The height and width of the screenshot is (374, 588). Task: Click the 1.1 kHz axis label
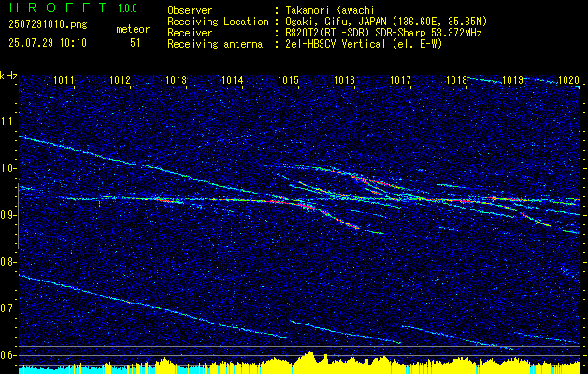pyautogui.click(x=7, y=122)
